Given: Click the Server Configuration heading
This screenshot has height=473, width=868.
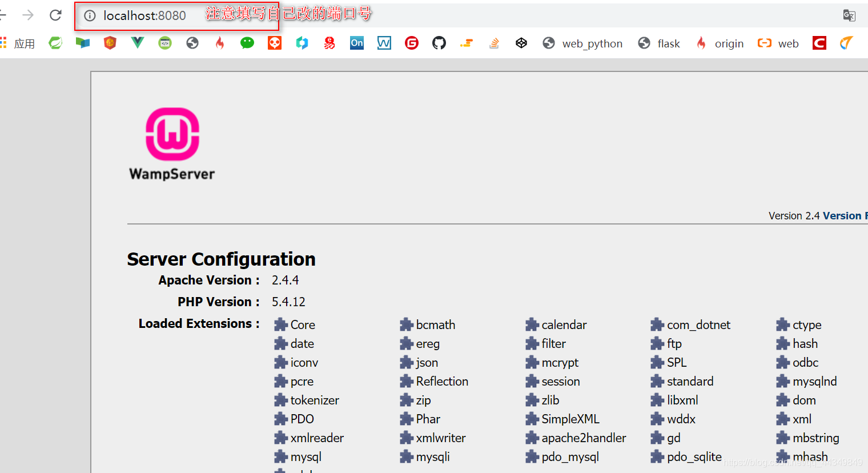Looking at the screenshot, I should [x=221, y=259].
